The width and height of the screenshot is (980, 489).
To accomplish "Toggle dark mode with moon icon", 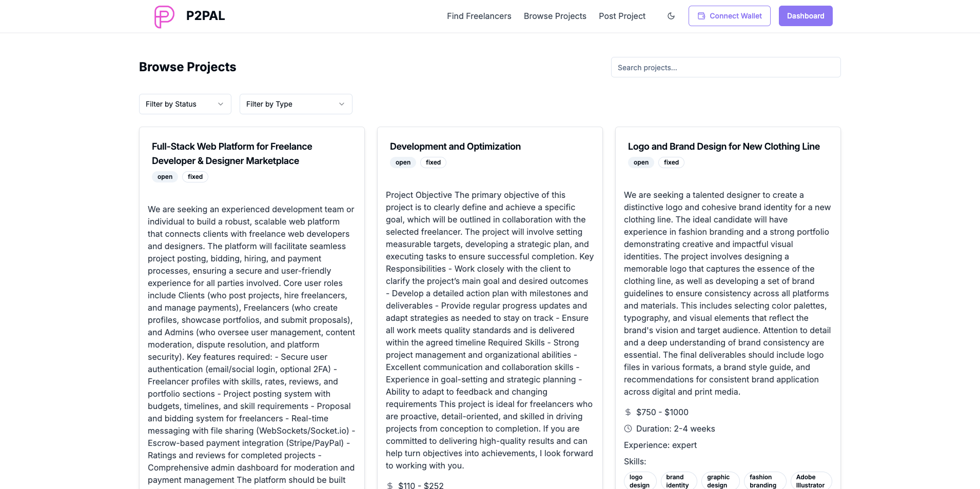I will point(671,16).
